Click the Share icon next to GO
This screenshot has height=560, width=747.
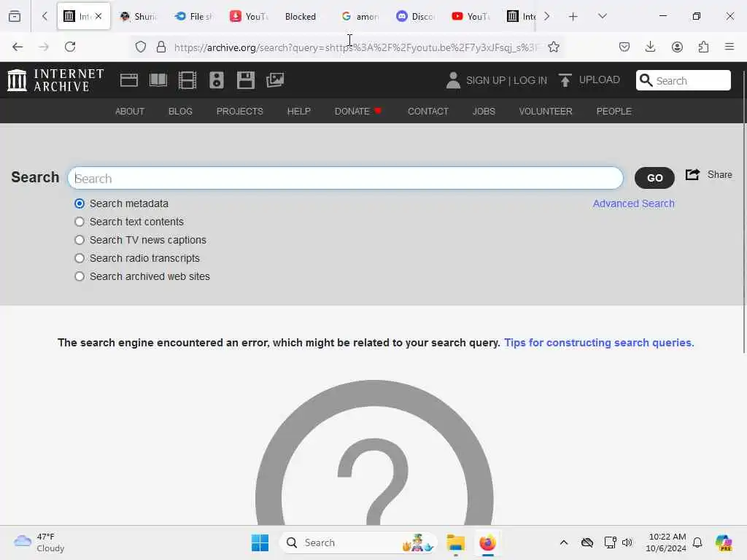[692, 175]
